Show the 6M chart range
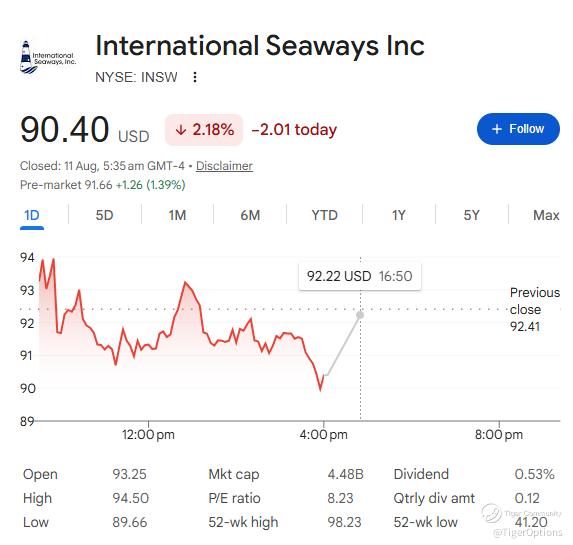This screenshot has width=573, height=545. [250, 215]
